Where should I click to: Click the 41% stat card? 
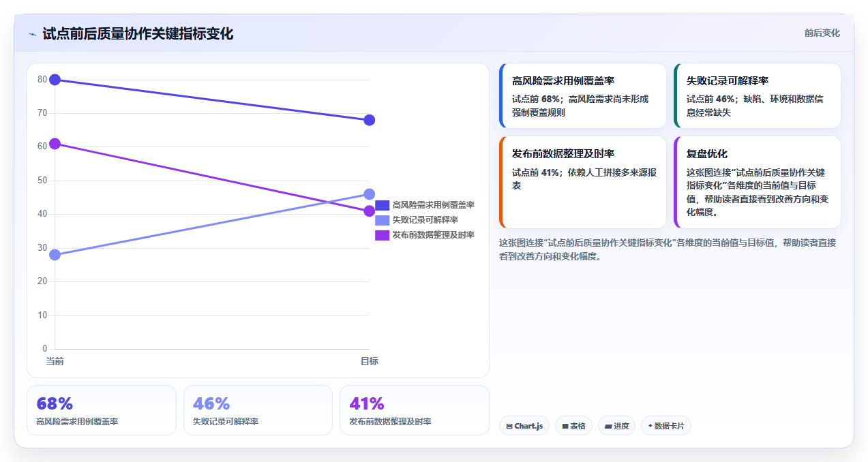click(415, 410)
